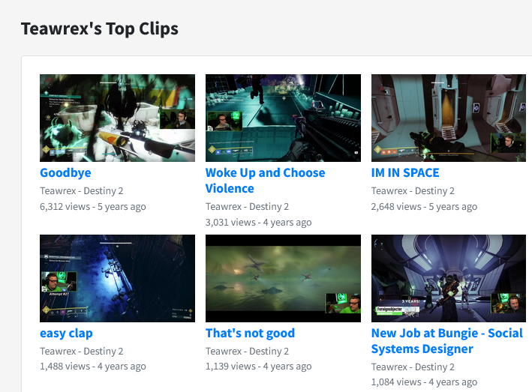Open the Goodbye clip thumbnail

[x=117, y=118]
